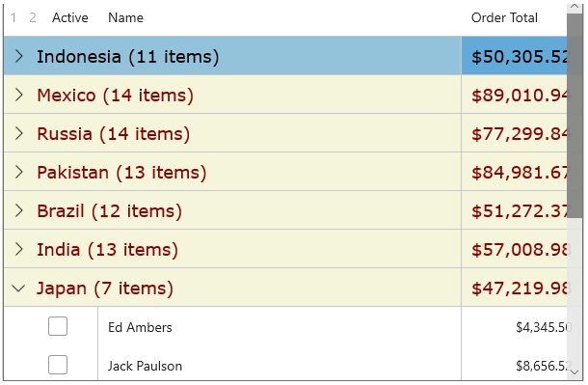Select the Ed Ambers name cell
The height and width of the screenshot is (385, 588).
click(280, 326)
